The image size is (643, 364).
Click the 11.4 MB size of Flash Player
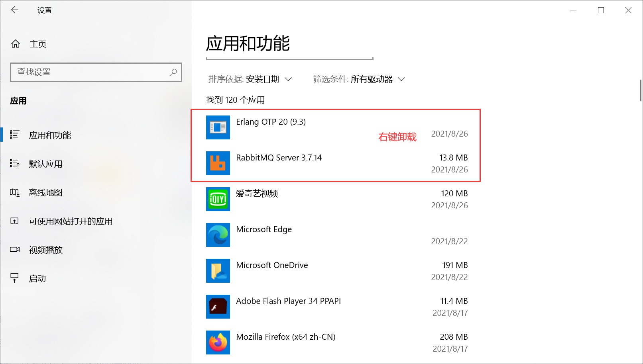click(454, 301)
